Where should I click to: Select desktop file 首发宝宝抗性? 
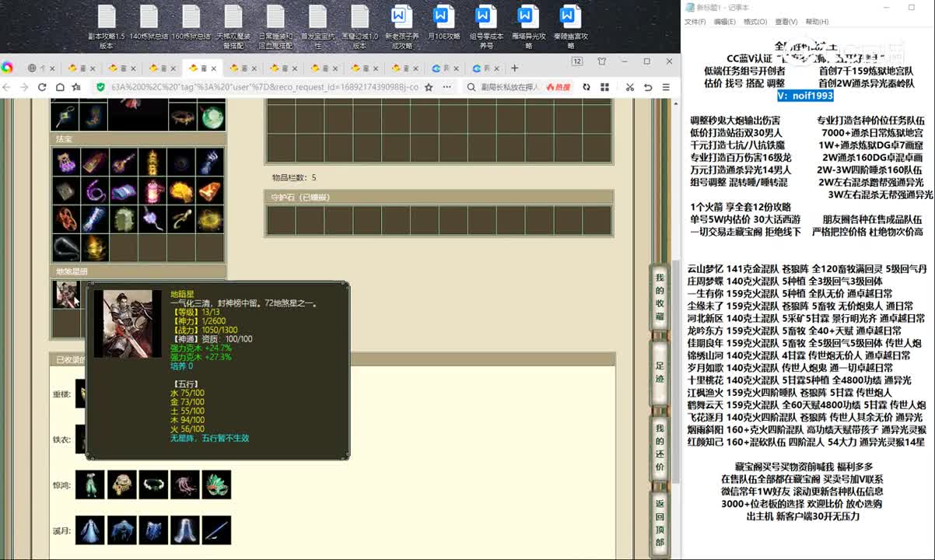(x=317, y=28)
